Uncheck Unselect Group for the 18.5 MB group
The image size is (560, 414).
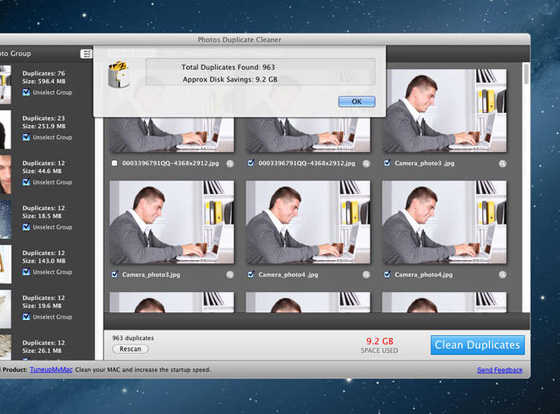click(26, 227)
